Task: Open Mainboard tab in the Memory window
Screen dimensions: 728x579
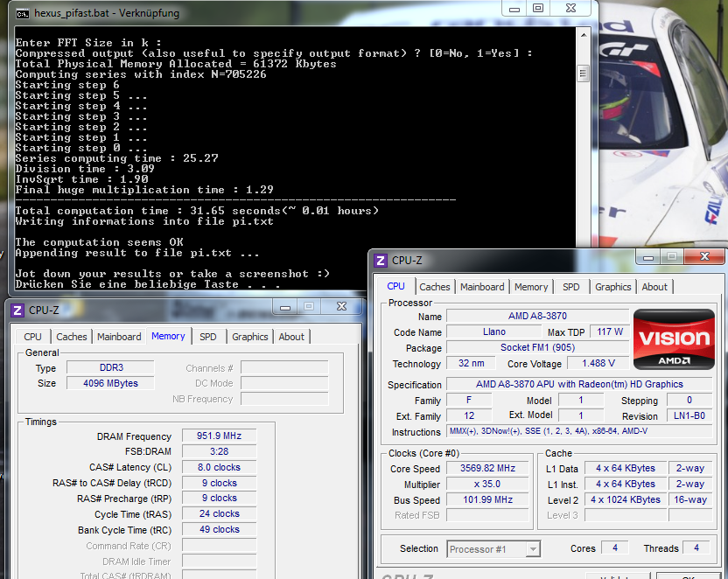Action: point(119,337)
